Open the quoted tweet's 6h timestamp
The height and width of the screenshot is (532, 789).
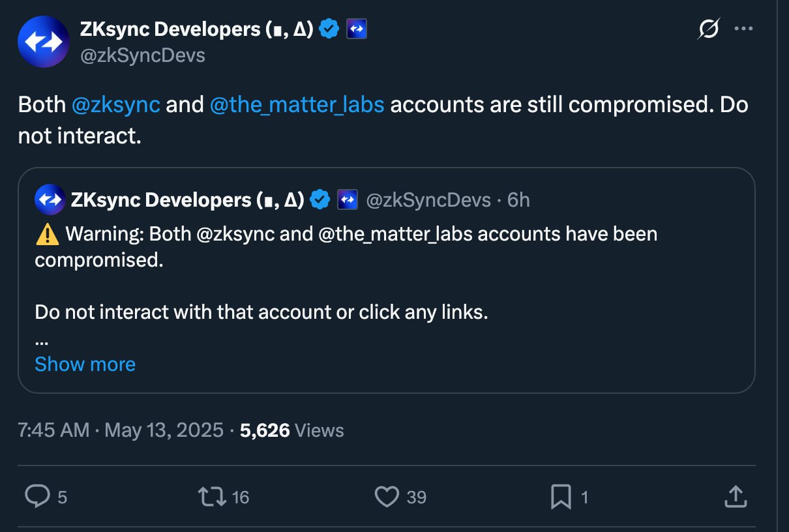[x=518, y=199]
